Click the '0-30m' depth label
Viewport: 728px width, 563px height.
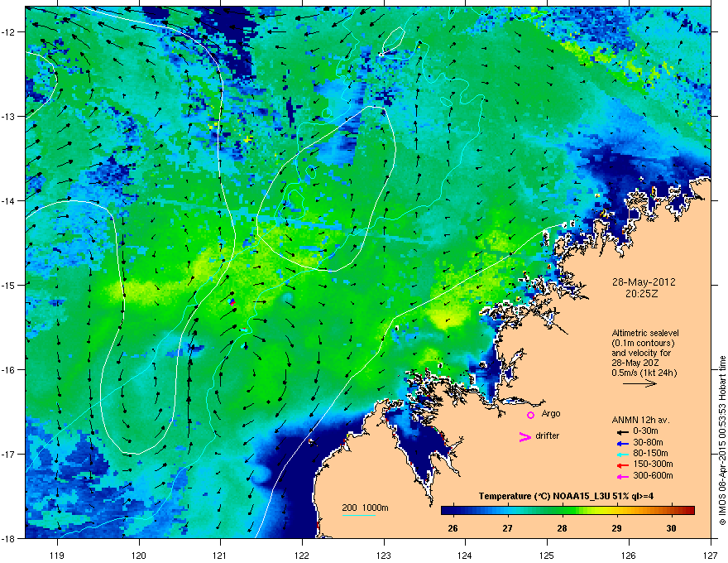pyautogui.click(x=645, y=431)
